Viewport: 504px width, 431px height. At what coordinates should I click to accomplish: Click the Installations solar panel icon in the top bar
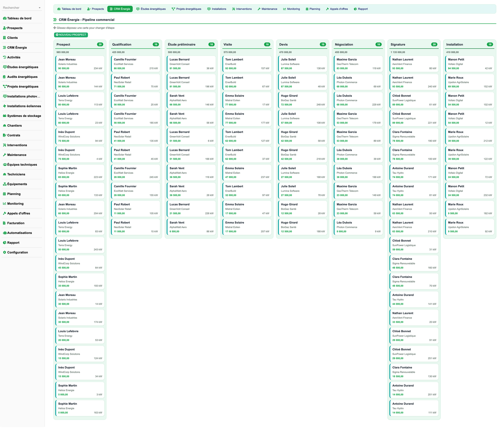(x=209, y=9)
